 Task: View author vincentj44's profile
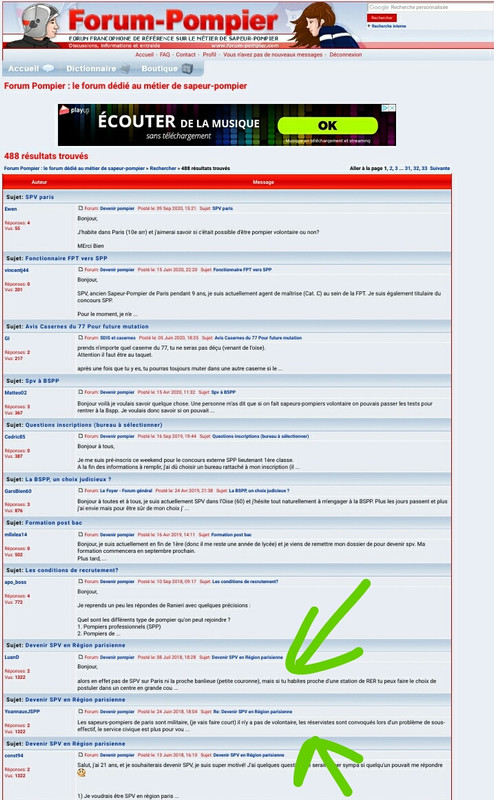point(16,270)
